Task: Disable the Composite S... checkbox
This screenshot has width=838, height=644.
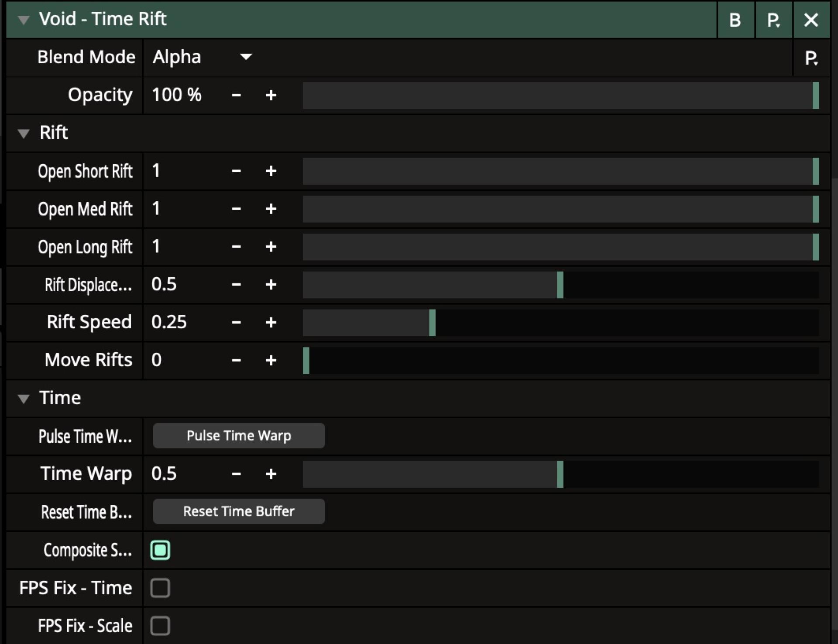Action: pos(160,550)
